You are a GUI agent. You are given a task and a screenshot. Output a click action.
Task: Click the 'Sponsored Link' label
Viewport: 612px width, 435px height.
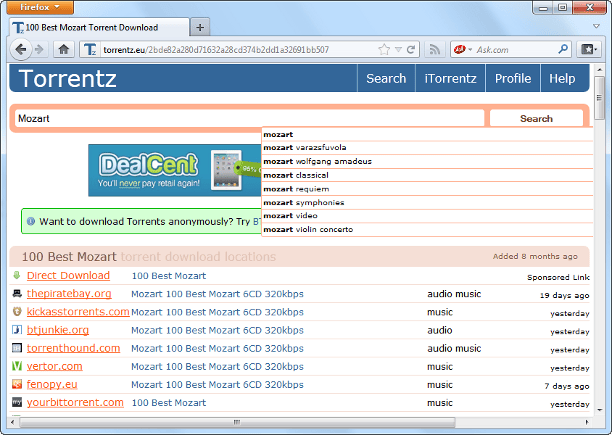tap(558, 277)
